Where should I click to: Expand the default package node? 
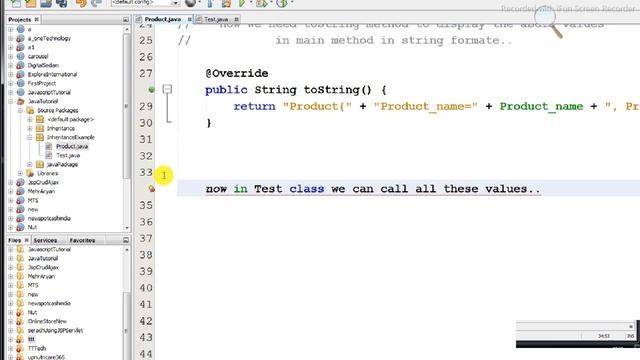click(30, 119)
